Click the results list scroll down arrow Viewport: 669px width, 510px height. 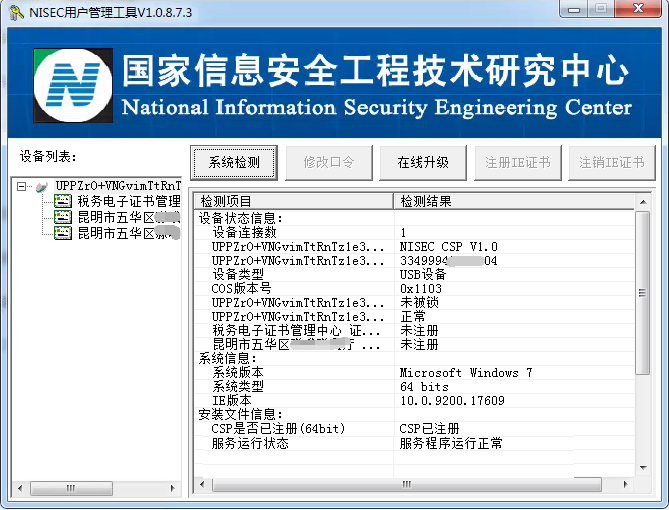[x=643, y=468]
